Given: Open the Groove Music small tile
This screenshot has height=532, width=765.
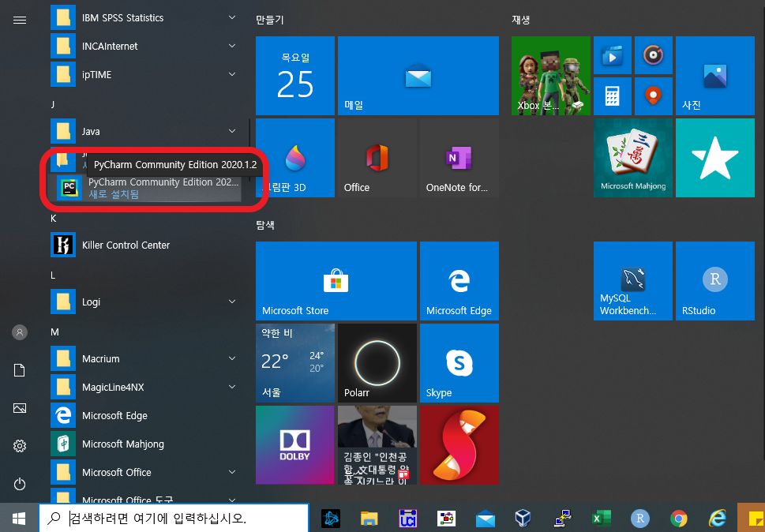Looking at the screenshot, I should (x=653, y=55).
